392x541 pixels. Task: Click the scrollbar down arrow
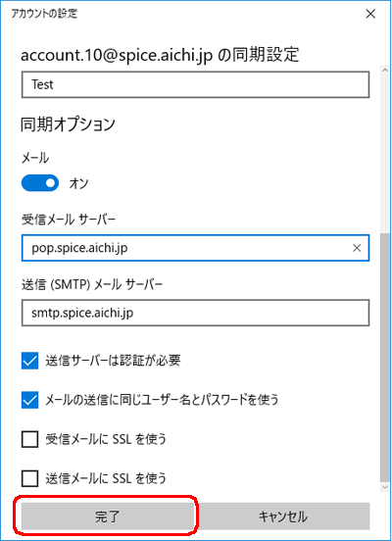click(x=385, y=487)
